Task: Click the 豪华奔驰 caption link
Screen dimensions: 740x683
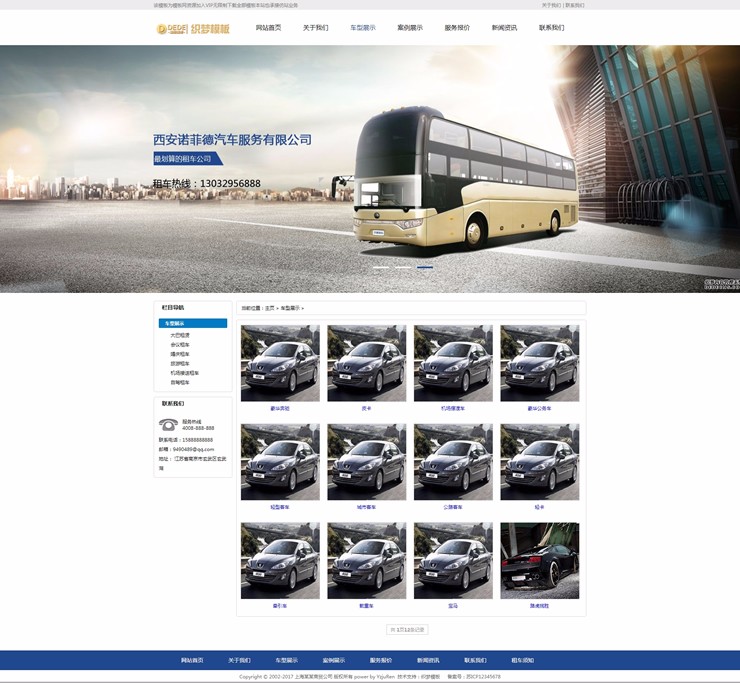Action: coord(280,408)
